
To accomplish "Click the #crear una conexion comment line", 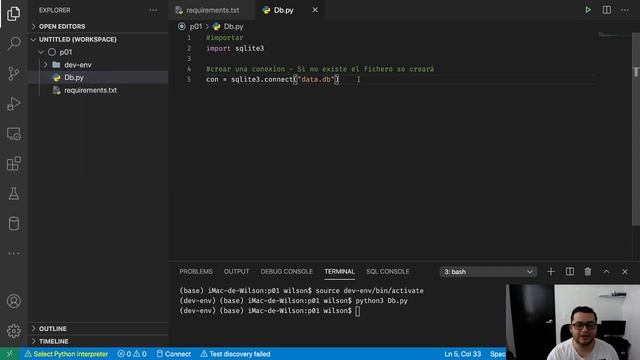I will click(320, 69).
